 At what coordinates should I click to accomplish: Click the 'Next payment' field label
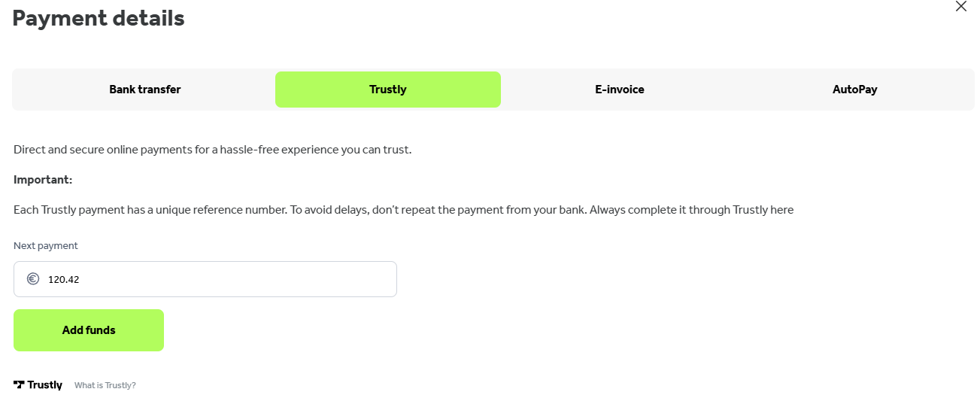click(46, 246)
